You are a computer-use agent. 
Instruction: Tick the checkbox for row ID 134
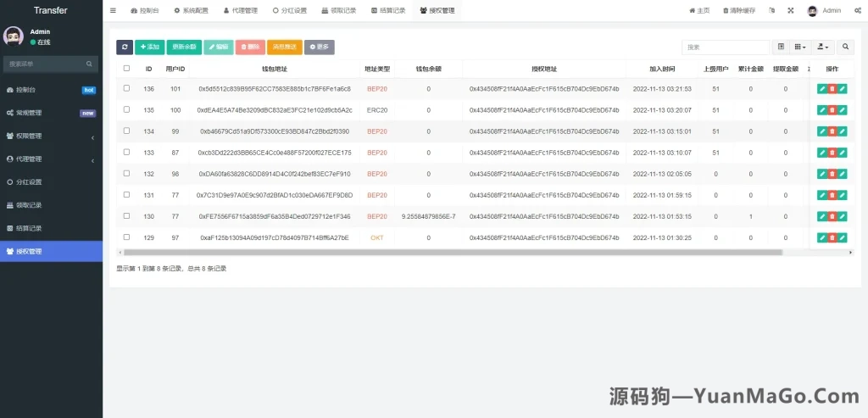click(127, 131)
